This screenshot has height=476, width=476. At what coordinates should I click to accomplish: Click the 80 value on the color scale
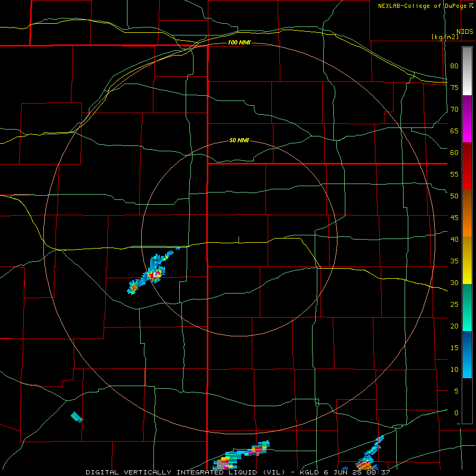454,66
